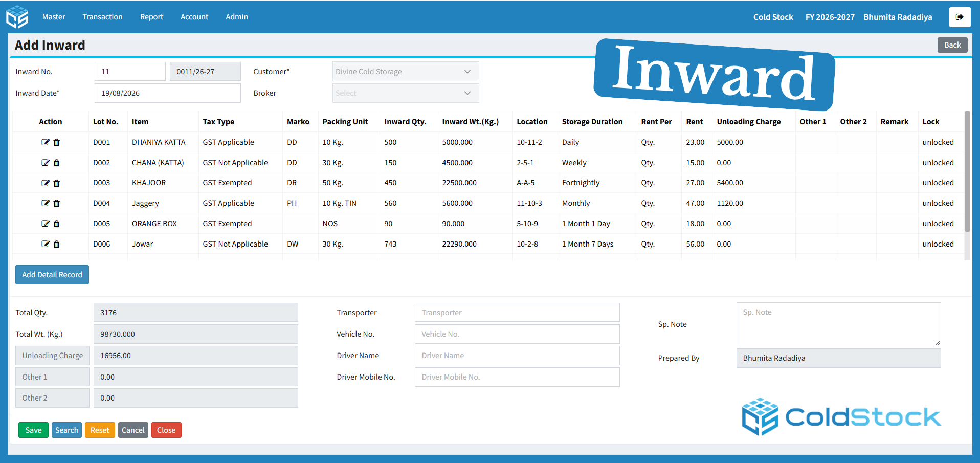The image size is (980, 463).
Task: Delete the Jaggery lot D004 row
Action: 57,203
